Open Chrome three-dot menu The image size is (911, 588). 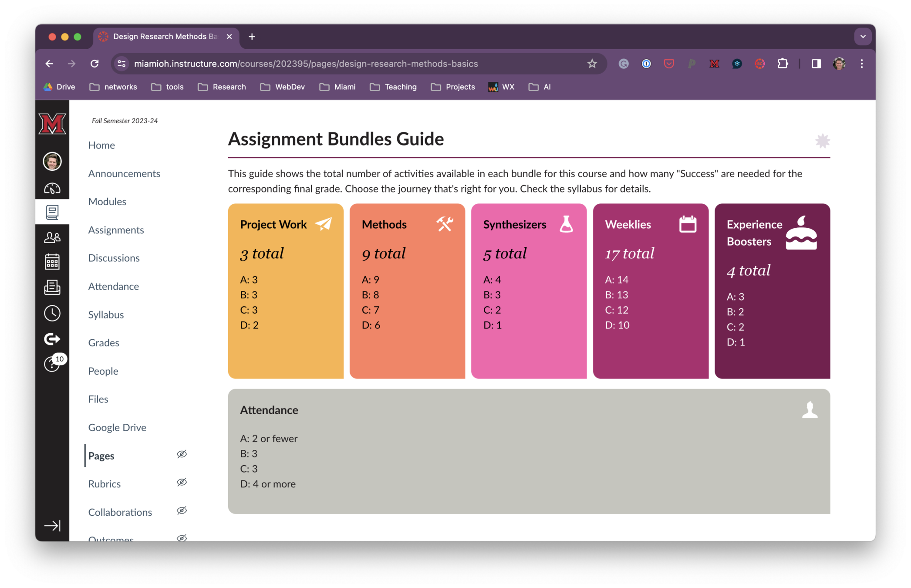tap(862, 64)
